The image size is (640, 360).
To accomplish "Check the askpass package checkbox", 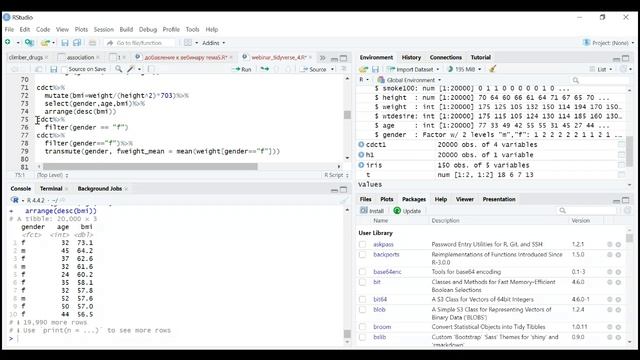I will (x=362, y=244).
